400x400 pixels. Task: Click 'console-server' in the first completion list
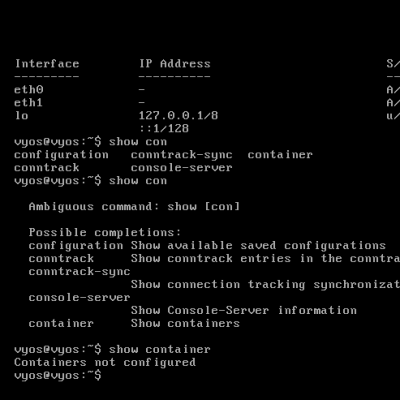click(x=182, y=168)
